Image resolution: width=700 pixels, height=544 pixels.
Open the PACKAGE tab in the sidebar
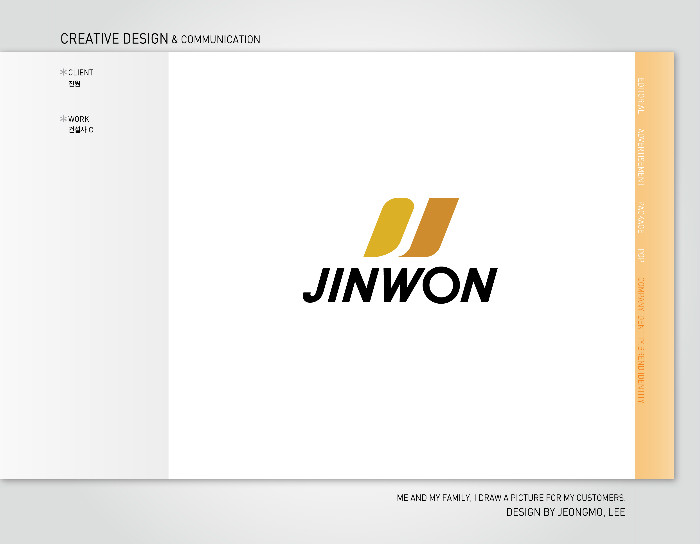pos(641,218)
